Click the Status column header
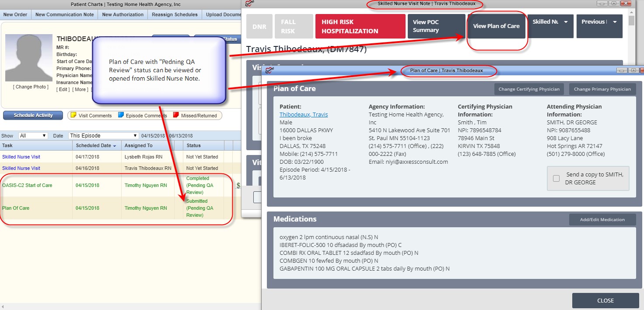Image resolution: width=644 pixels, height=310 pixels. pyautogui.click(x=203, y=145)
